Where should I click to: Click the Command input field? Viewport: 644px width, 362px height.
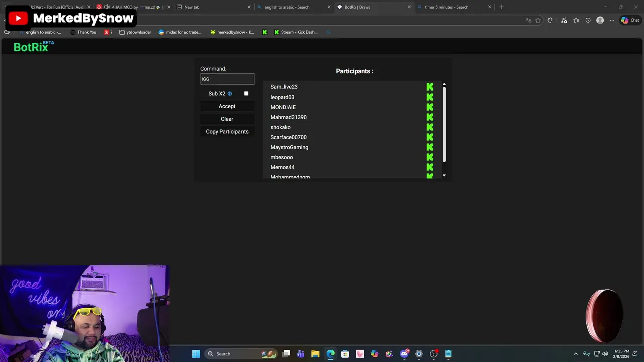[227, 79]
